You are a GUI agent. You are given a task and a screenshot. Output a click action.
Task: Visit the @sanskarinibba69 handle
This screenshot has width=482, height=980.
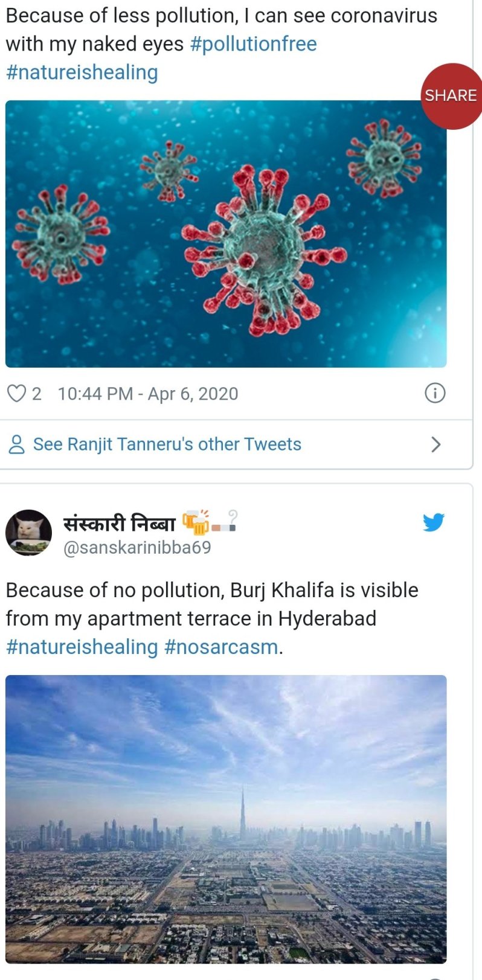[x=137, y=547]
